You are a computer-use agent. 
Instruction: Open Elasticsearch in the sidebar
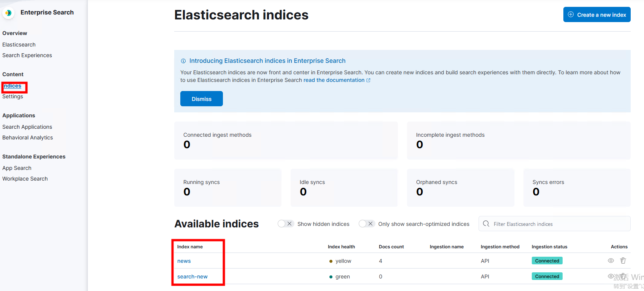point(19,45)
